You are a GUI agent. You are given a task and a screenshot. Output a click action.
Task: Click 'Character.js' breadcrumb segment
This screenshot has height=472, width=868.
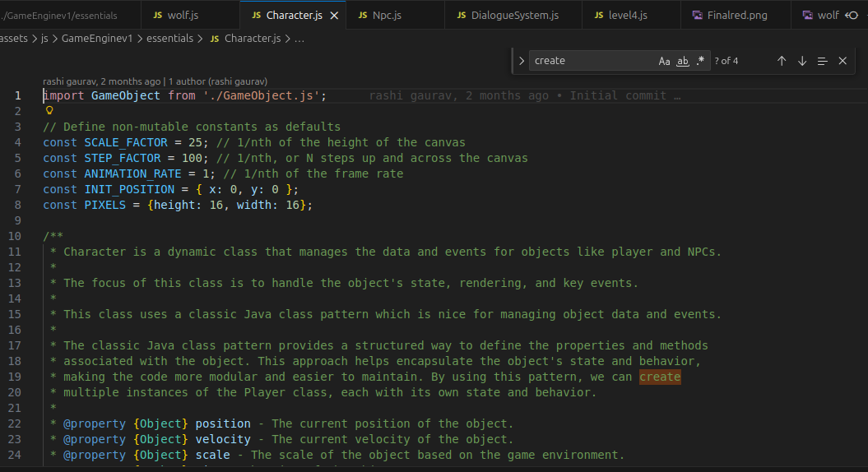[253, 39]
